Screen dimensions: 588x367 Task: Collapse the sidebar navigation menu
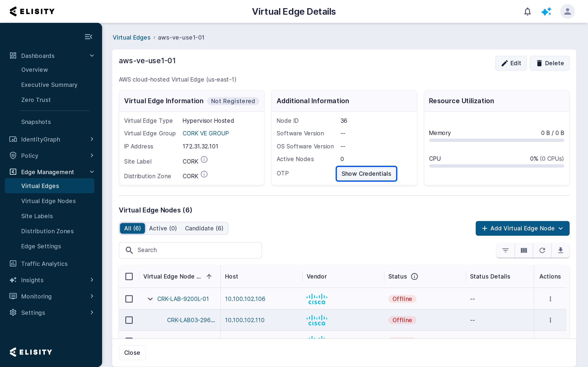click(x=88, y=37)
